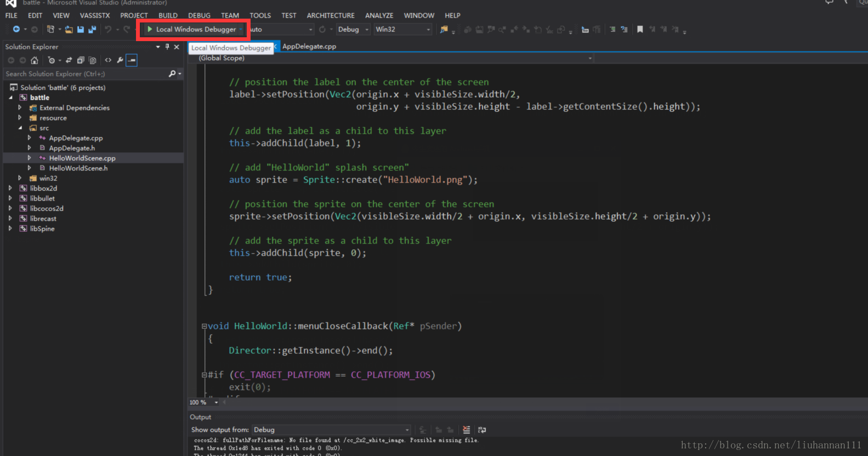868x456 pixels.
Task: Toggle Show All Files in Solution Explorer
Action: pyautogui.click(x=92, y=60)
